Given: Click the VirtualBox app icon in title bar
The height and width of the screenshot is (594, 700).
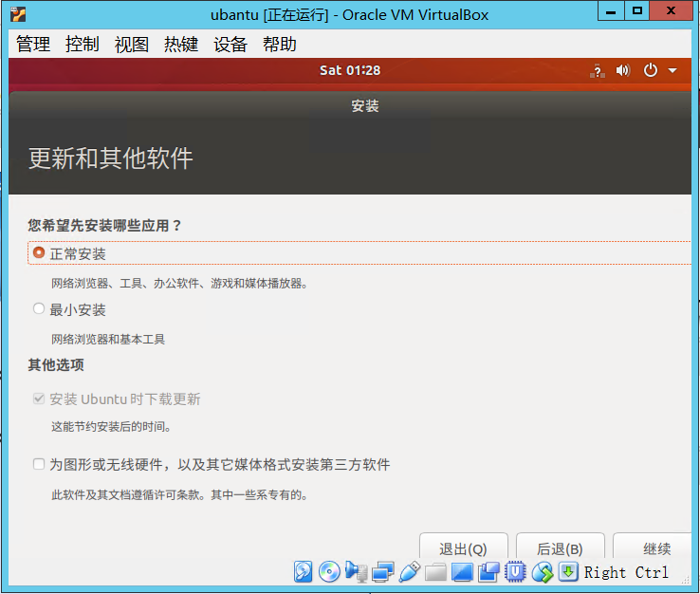Looking at the screenshot, I should click(x=18, y=14).
